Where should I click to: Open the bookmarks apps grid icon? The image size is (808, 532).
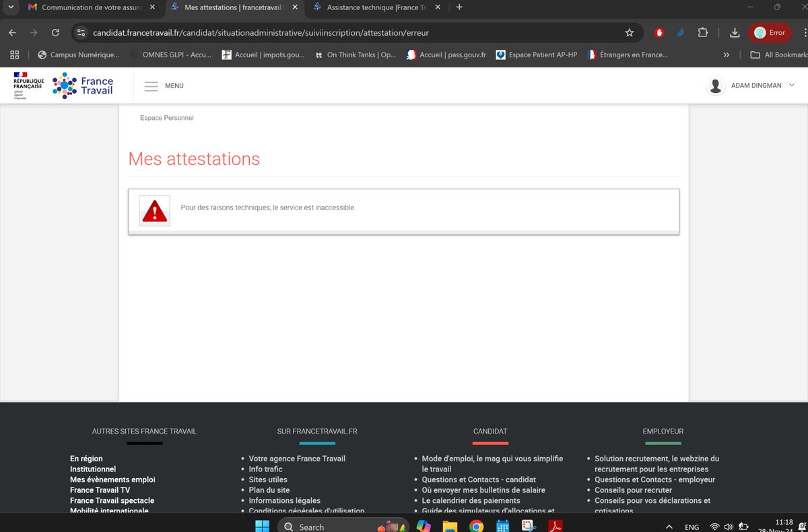click(14, 55)
